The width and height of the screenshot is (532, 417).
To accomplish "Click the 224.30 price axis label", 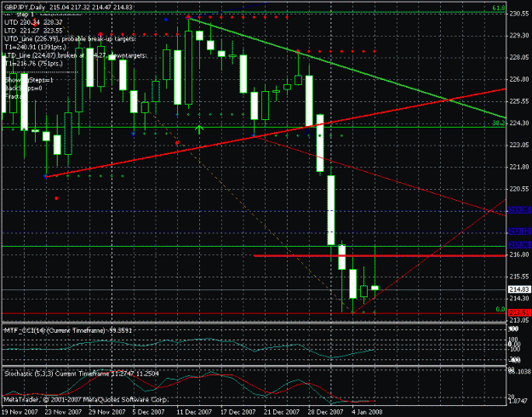I will pos(519,123).
